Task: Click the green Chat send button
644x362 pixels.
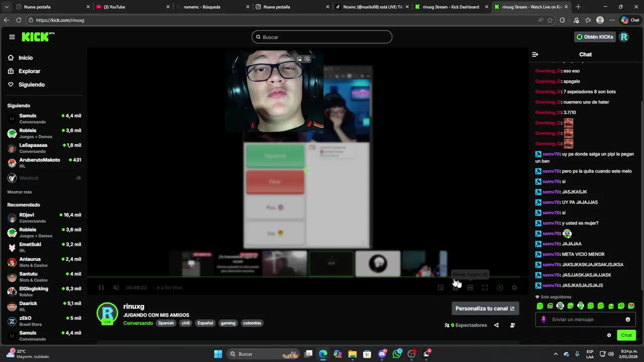Action: (x=626, y=335)
